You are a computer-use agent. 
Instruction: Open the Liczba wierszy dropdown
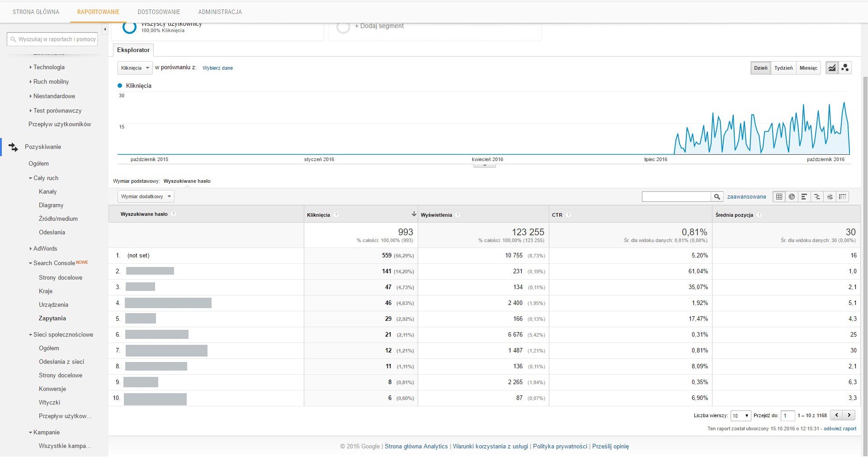coord(741,416)
